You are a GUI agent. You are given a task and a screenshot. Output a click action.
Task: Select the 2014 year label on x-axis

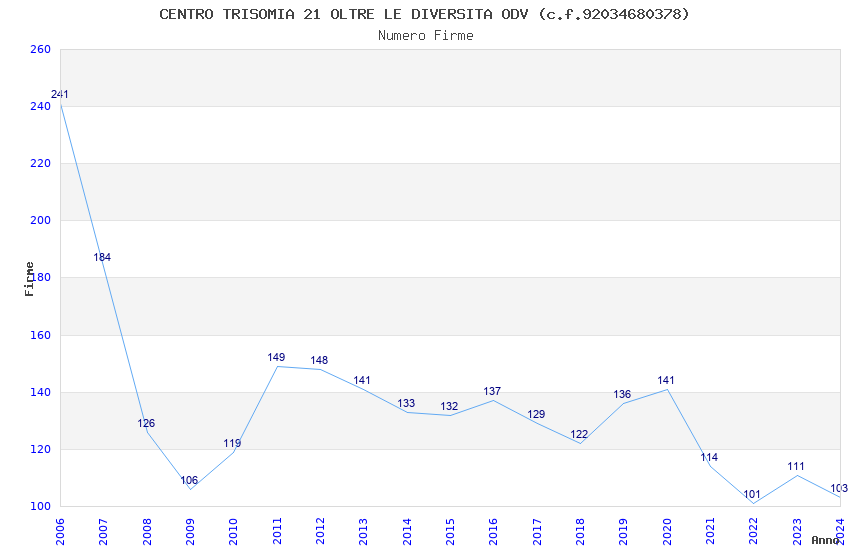407,531
